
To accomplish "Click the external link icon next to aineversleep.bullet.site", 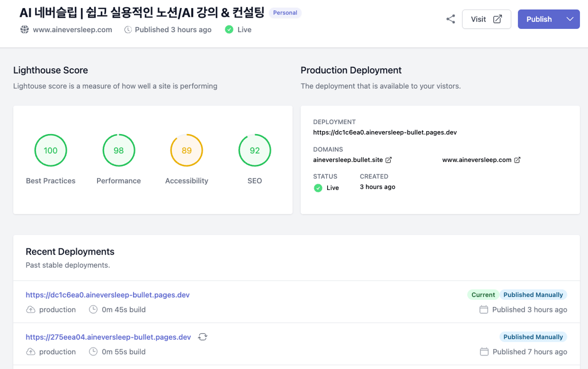I will click(x=389, y=160).
